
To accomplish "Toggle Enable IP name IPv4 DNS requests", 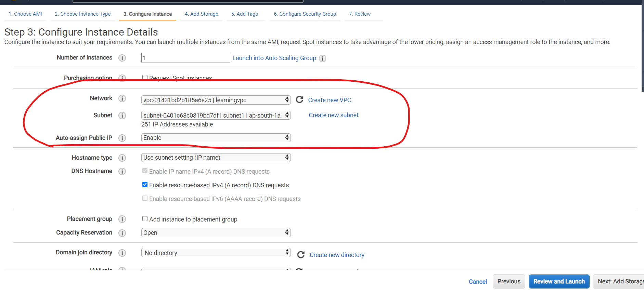I will pyautogui.click(x=145, y=171).
